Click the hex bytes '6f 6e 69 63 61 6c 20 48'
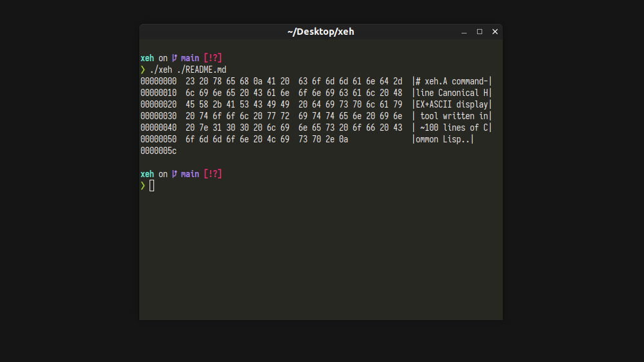 point(350,93)
